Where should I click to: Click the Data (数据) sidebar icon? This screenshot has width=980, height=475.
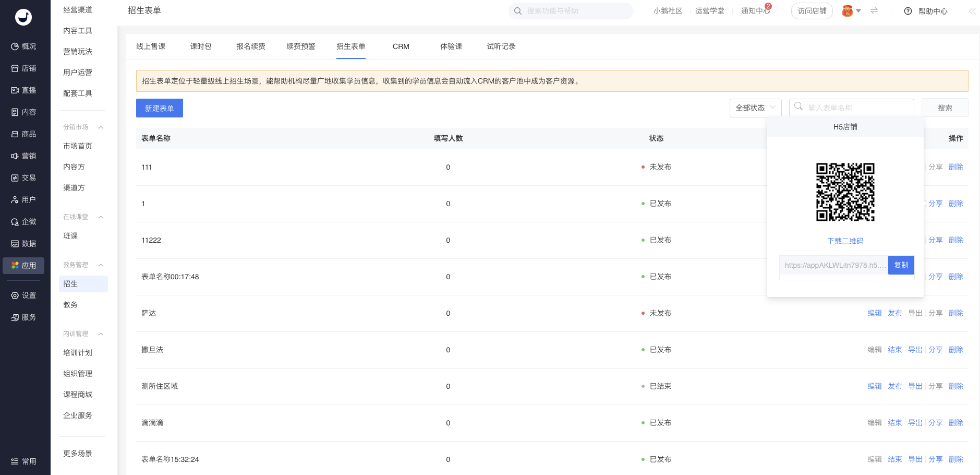pos(15,244)
